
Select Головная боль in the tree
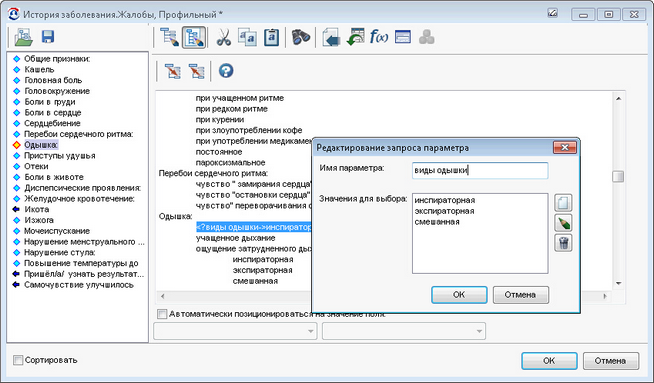coord(53,80)
